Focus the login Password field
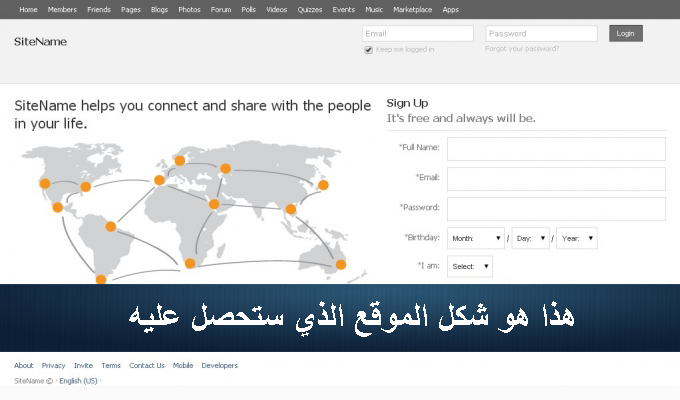 pyautogui.click(x=540, y=33)
